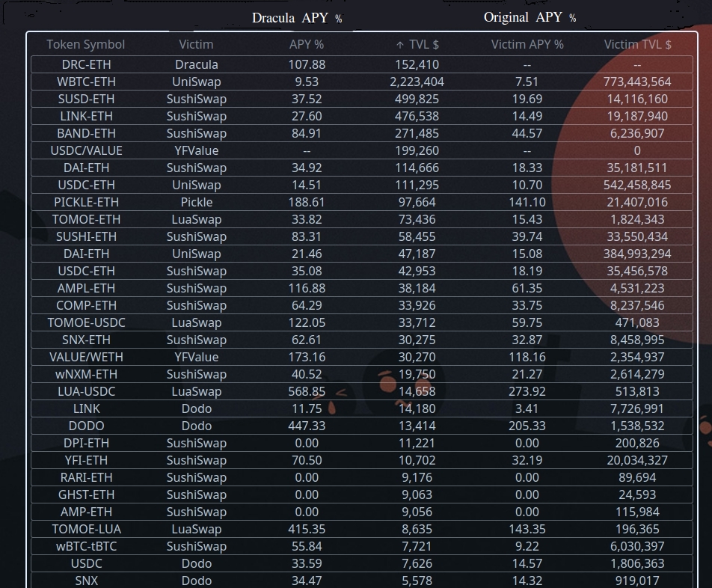Click LINK-ETH token symbol
712x588 pixels.
(x=86, y=116)
